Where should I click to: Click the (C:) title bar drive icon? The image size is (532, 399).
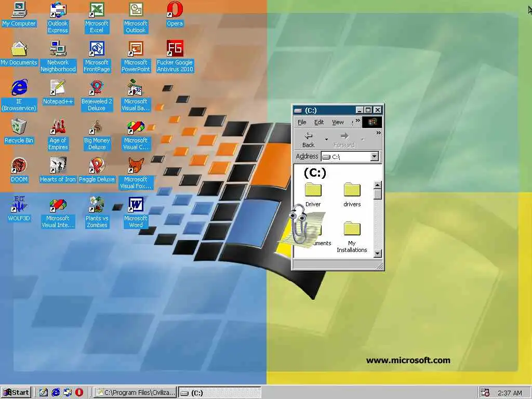[x=298, y=110]
